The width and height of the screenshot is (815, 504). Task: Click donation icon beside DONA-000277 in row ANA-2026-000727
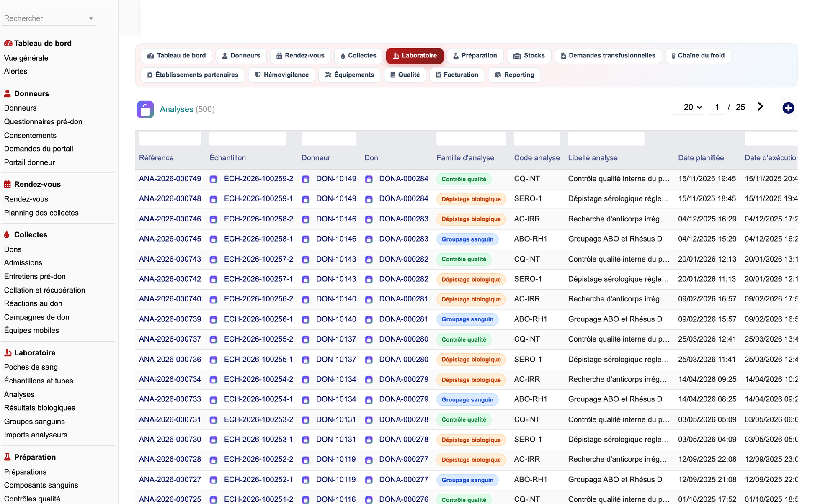(369, 480)
